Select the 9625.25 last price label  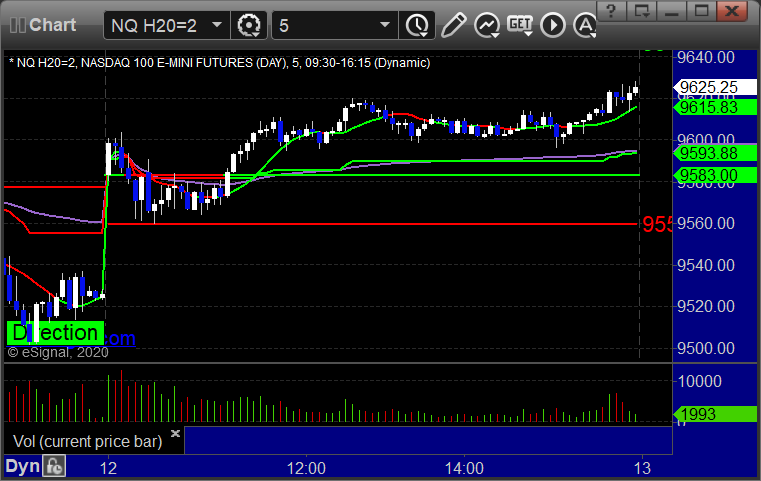(715, 87)
